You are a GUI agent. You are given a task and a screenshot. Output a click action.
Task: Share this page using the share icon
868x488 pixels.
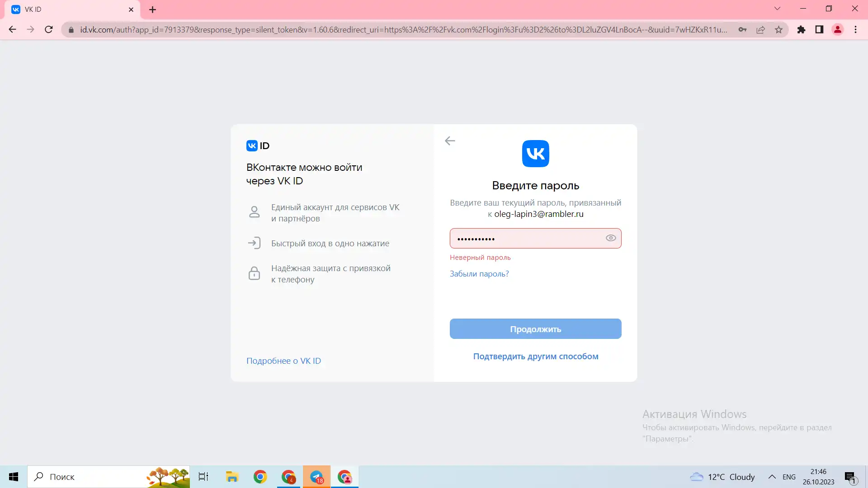760,30
